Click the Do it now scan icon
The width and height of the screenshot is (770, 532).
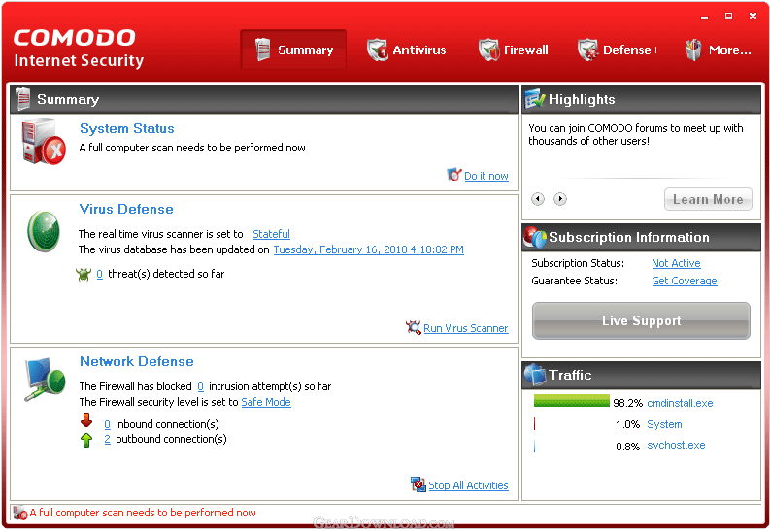click(454, 174)
